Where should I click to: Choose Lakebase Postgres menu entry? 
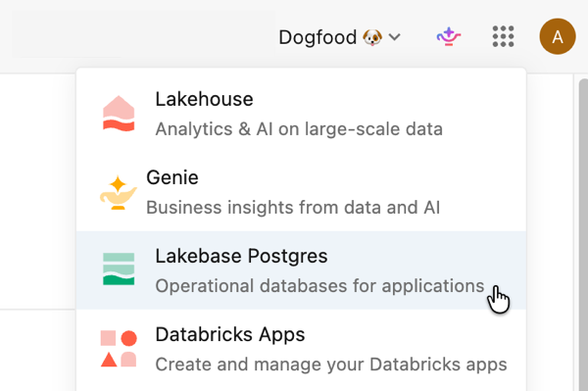click(x=301, y=270)
